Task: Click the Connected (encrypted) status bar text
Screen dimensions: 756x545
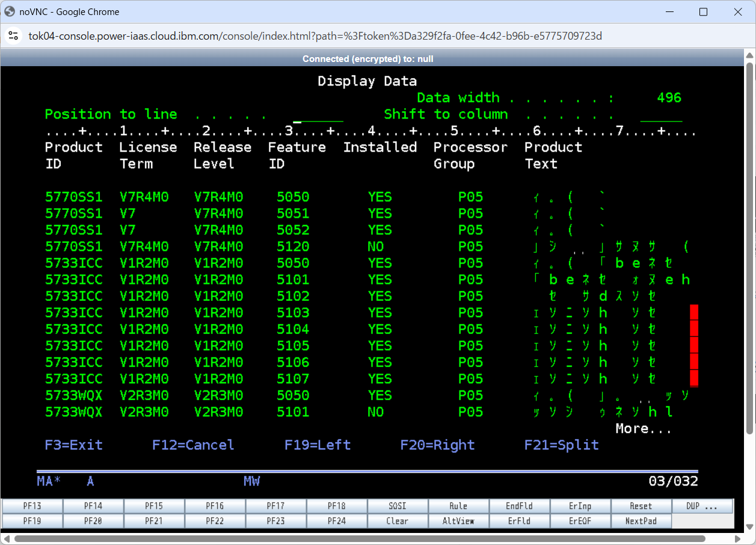Action: [x=367, y=59]
